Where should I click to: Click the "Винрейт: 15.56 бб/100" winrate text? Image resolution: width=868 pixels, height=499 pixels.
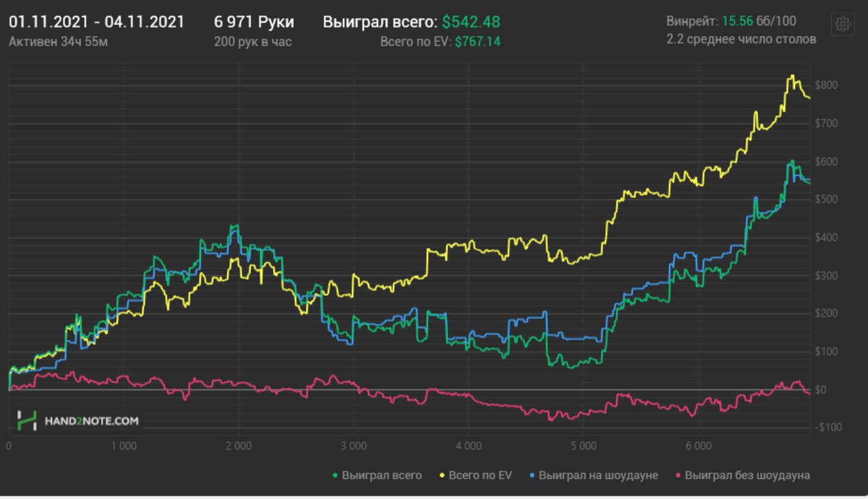(x=731, y=21)
